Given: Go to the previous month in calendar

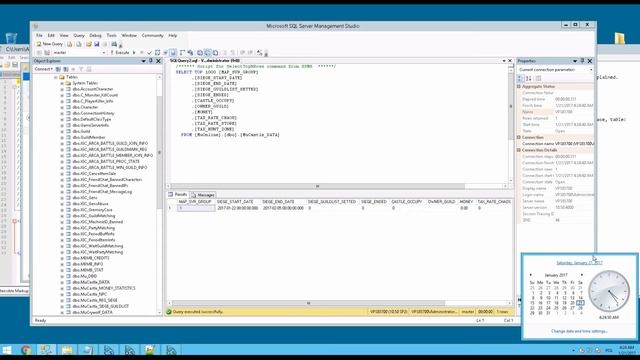Looking at the screenshot, I should point(531,275).
